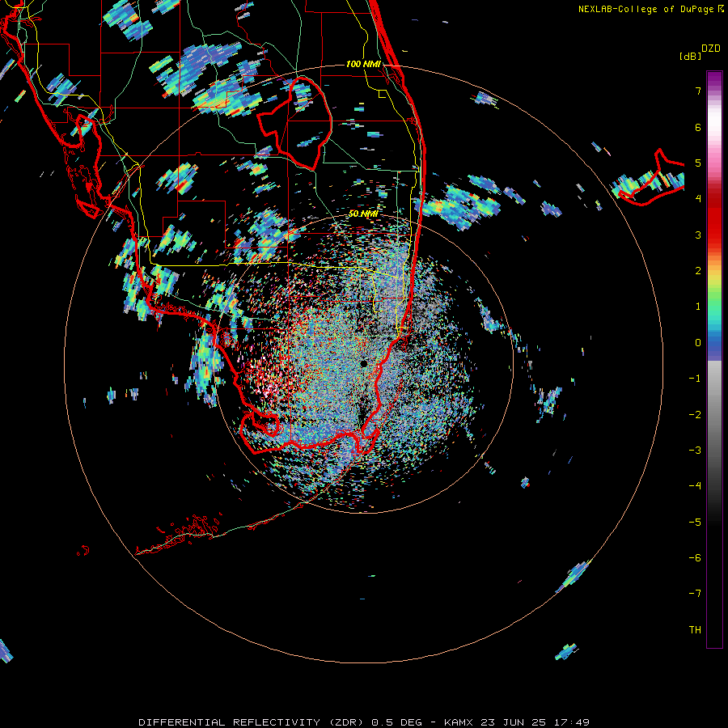Click the -1 value on the color scale
Screen dimensions: 728x728
coord(695,379)
